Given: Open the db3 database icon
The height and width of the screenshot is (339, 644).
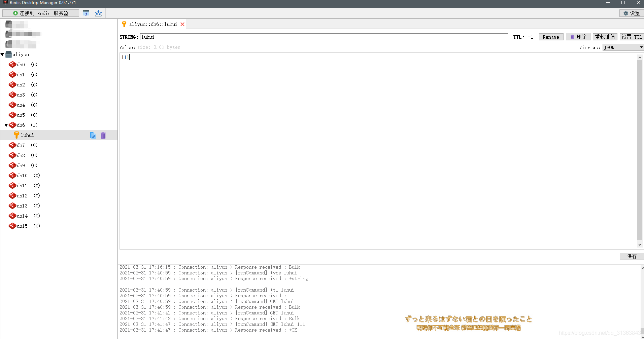Looking at the screenshot, I should [12, 95].
